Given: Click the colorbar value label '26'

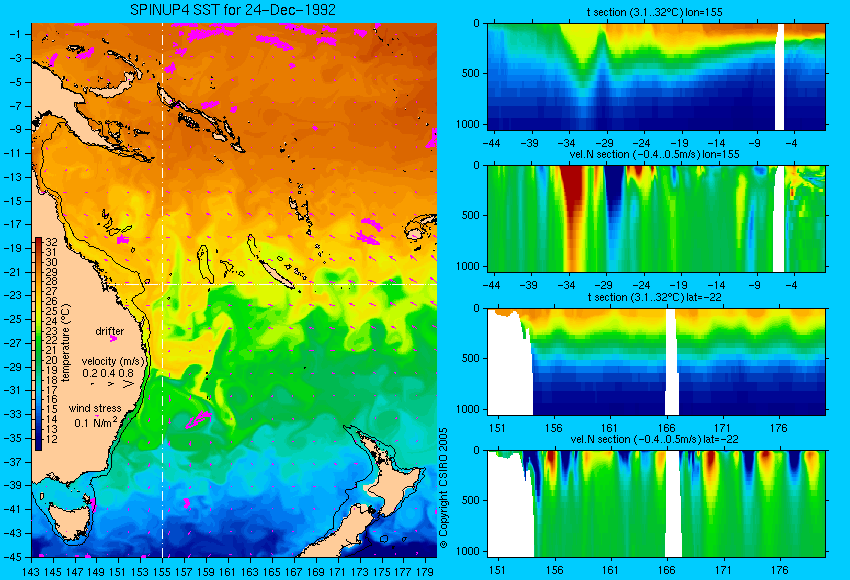Looking at the screenshot, I should pos(51,301).
